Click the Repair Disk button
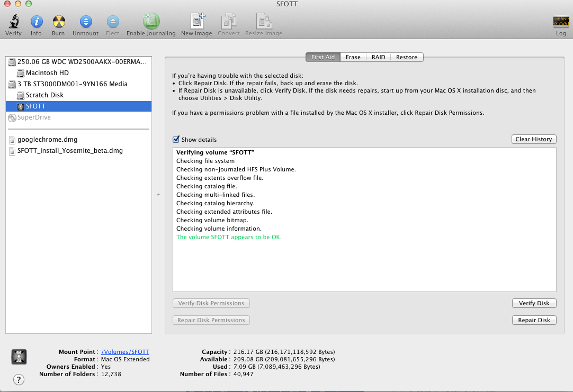This screenshot has width=573, height=392. (534, 320)
